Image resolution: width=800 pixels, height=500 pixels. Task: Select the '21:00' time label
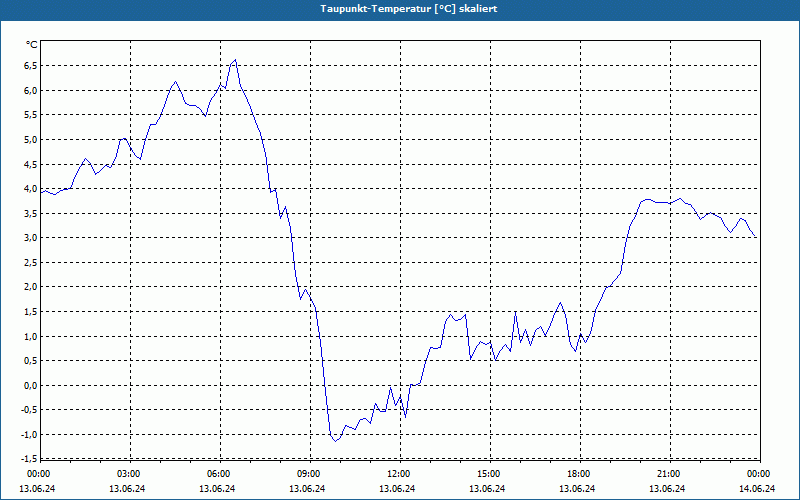coord(669,474)
